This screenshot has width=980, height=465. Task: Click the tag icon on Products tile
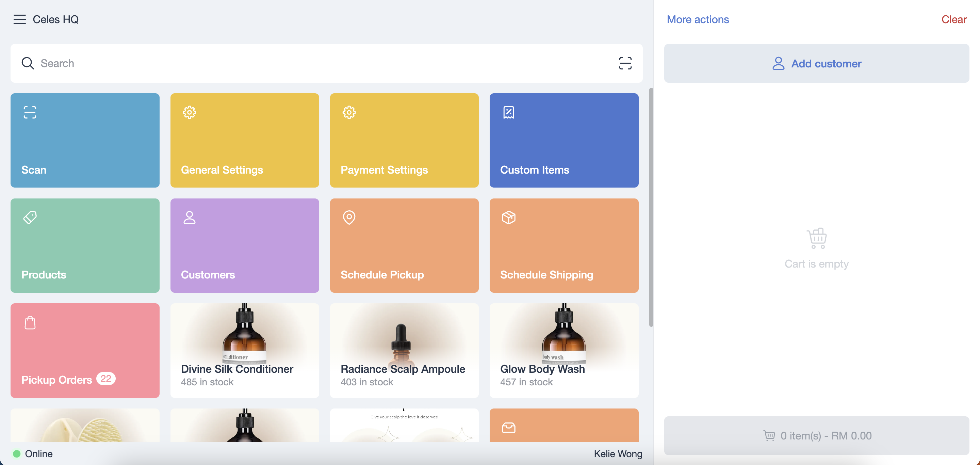pos(30,217)
